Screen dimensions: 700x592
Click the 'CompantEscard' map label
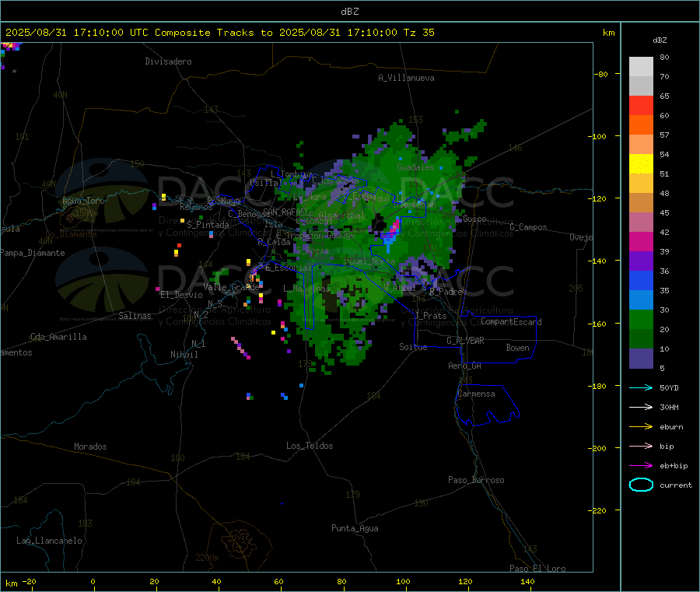(511, 322)
